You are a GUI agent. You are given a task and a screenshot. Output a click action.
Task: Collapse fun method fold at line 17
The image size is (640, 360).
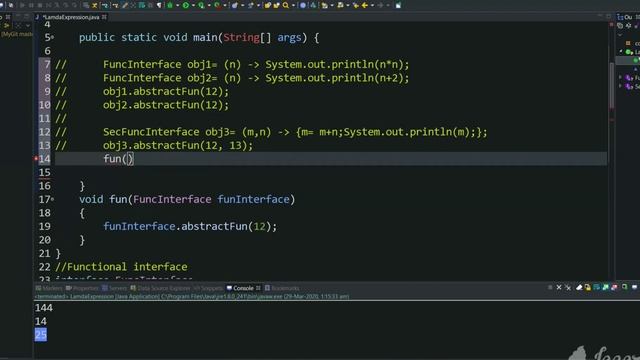(x=53, y=199)
